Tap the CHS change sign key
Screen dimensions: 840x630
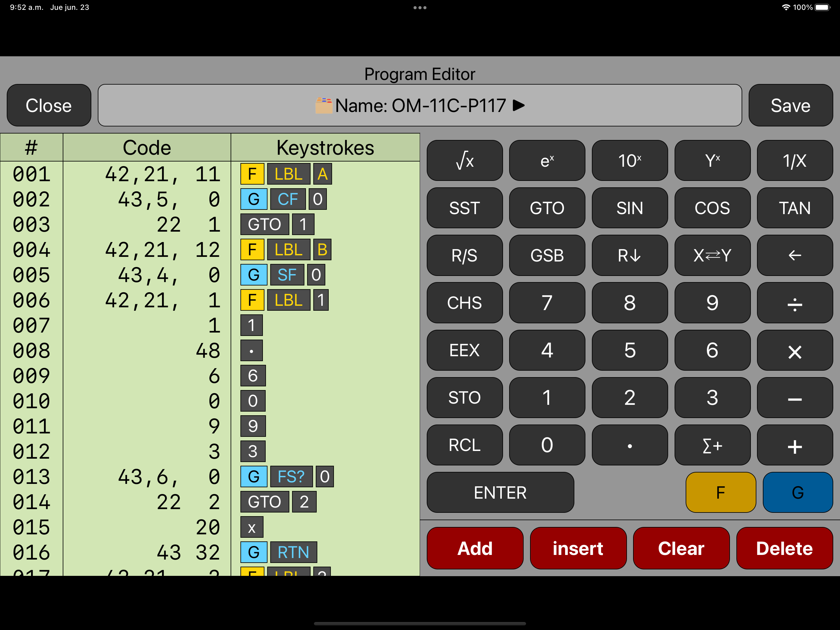[x=465, y=303]
